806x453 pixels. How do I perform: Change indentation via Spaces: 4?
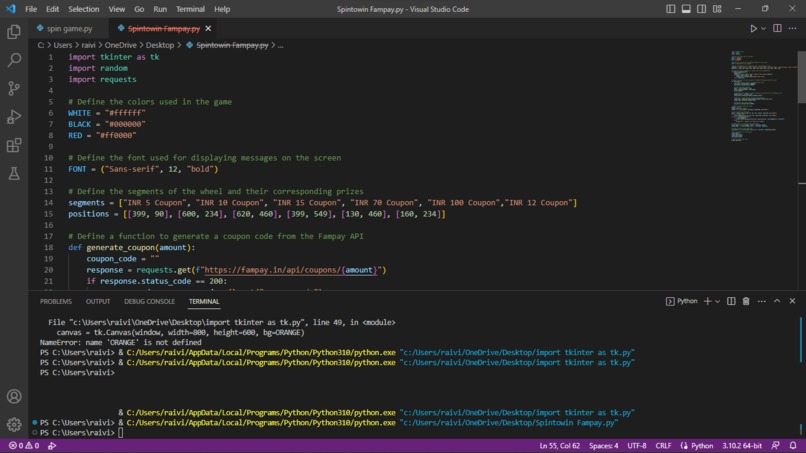tap(603, 446)
